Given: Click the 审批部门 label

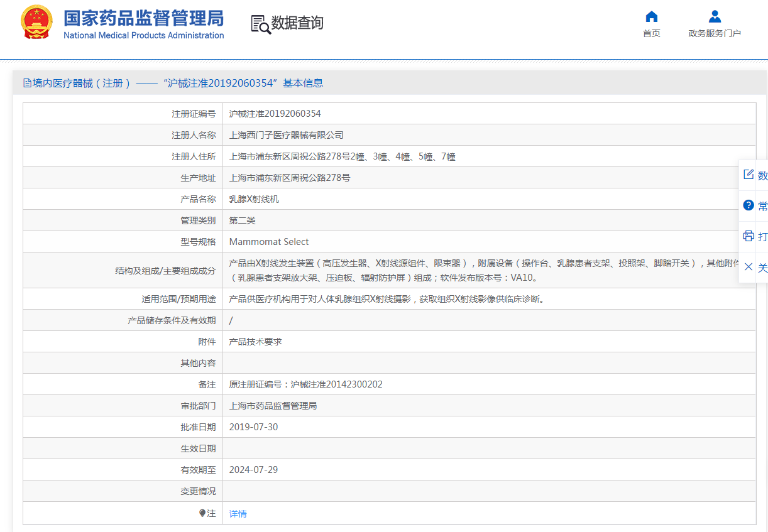Looking at the screenshot, I should (198, 406).
